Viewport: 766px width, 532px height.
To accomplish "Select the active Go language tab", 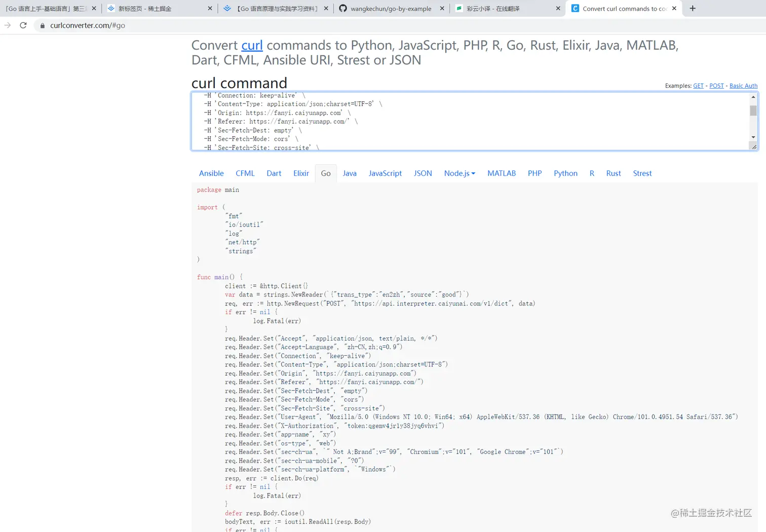I will (x=326, y=173).
